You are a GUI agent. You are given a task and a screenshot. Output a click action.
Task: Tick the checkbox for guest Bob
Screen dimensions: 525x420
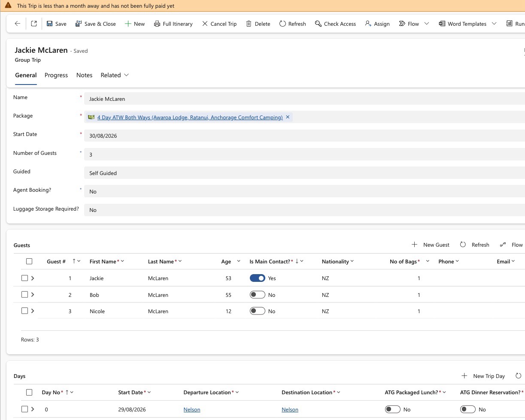pyautogui.click(x=24, y=294)
